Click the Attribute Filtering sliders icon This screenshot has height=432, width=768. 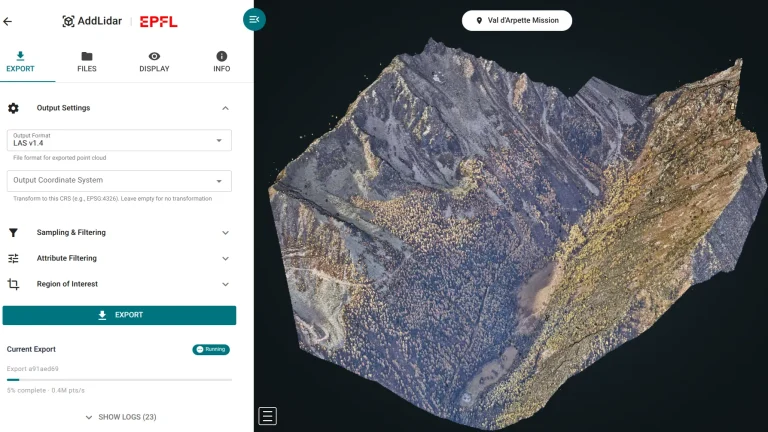coord(13,258)
